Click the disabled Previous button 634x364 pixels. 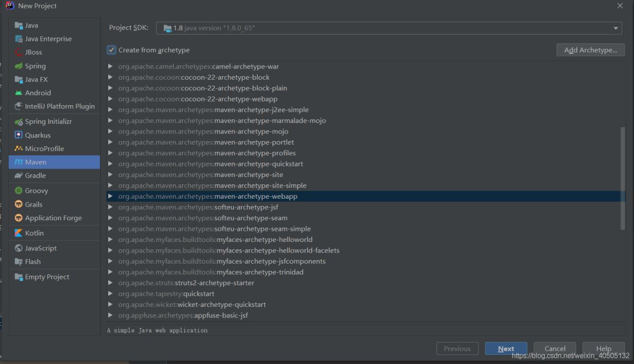point(458,349)
